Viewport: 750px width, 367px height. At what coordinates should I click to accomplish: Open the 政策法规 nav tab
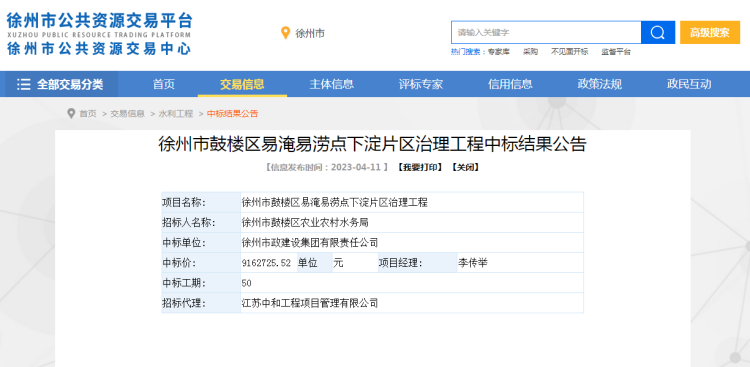point(600,84)
